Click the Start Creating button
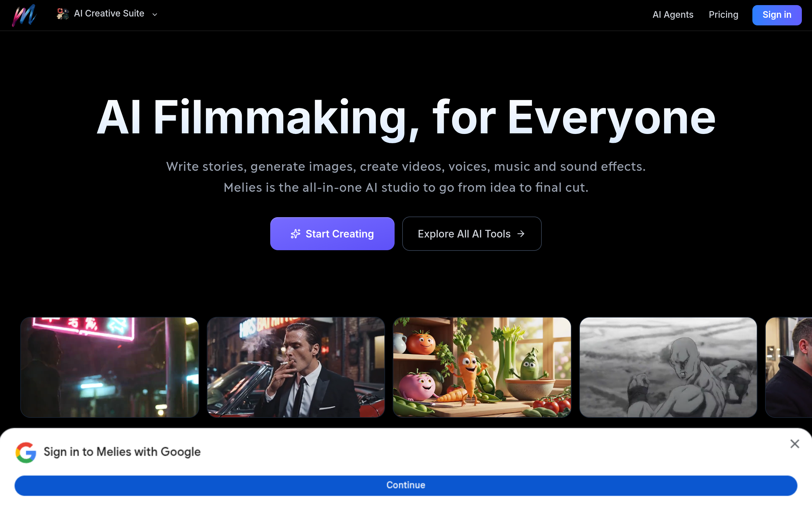Viewport: 812px width, 508px height. [x=332, y=233]
